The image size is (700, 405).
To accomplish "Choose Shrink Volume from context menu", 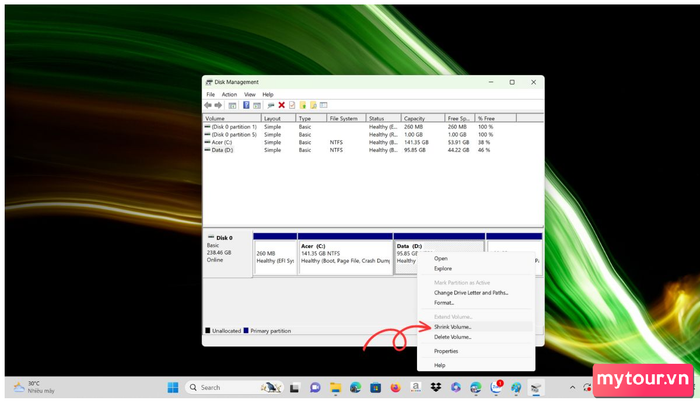I will [x=452, y=327].
